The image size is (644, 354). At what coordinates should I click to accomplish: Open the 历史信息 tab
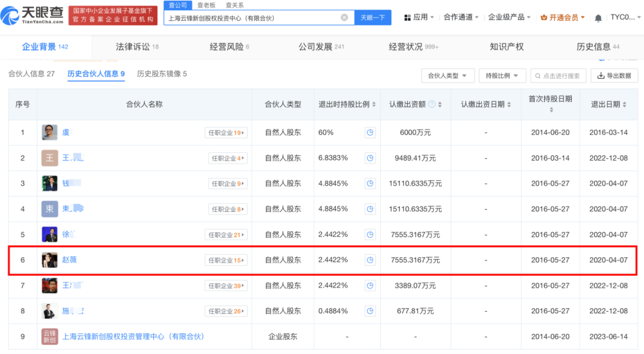tap(598, 47)
